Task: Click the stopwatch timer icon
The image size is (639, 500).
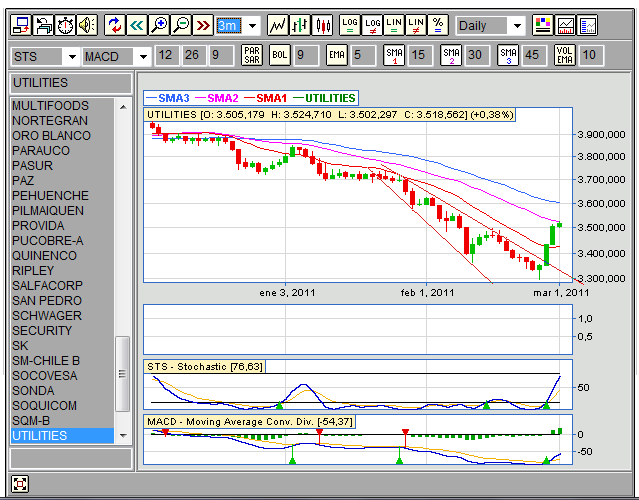Action: [x=65, y=25]
